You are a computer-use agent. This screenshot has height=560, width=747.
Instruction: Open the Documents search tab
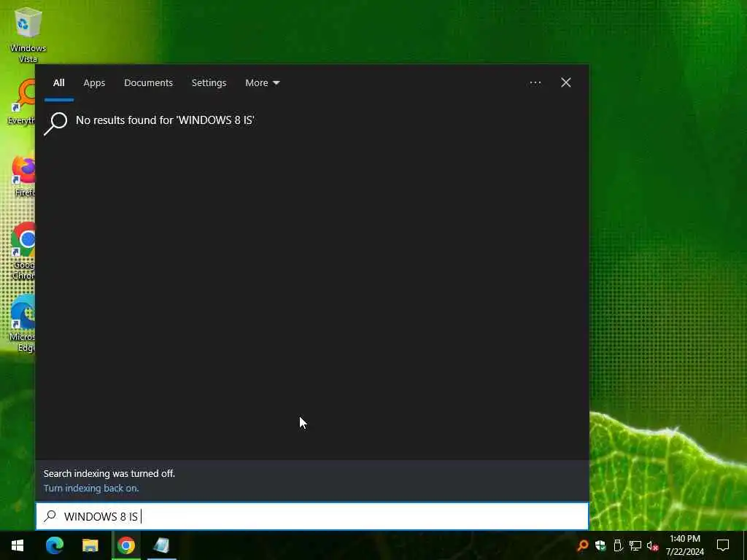pyautogui.click(x=148, y=83)
